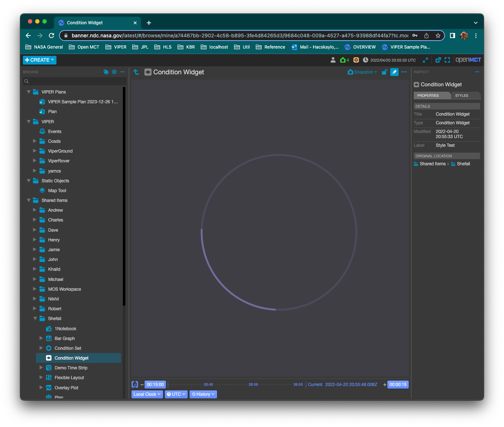Toggle the object lock icon

384,72
